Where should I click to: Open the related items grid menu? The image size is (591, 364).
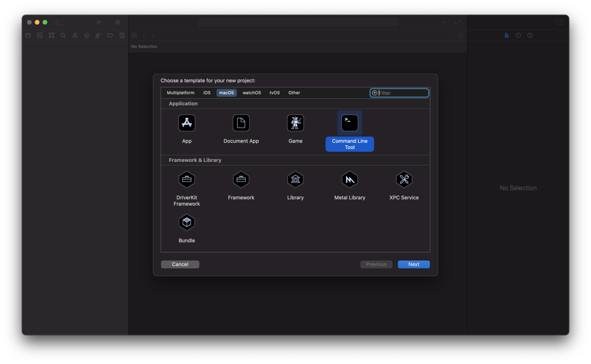coord(134,35)
